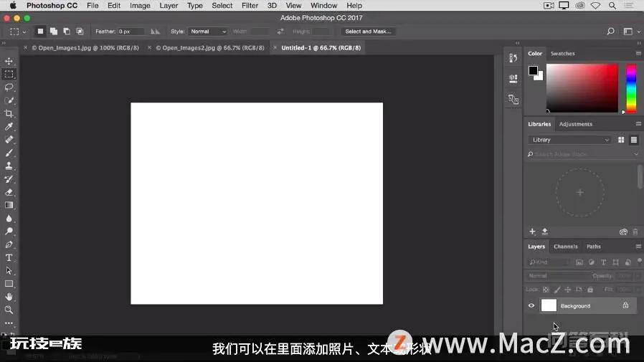Viewport: 644px width, 362px height.
Task: Click the New selection mode icon
Action: click(x=40, y=32)
